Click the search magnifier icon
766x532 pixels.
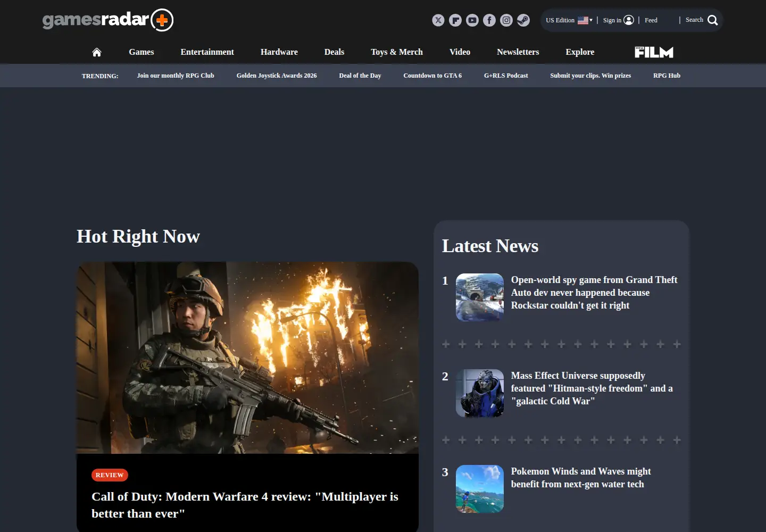coord(713,20)
